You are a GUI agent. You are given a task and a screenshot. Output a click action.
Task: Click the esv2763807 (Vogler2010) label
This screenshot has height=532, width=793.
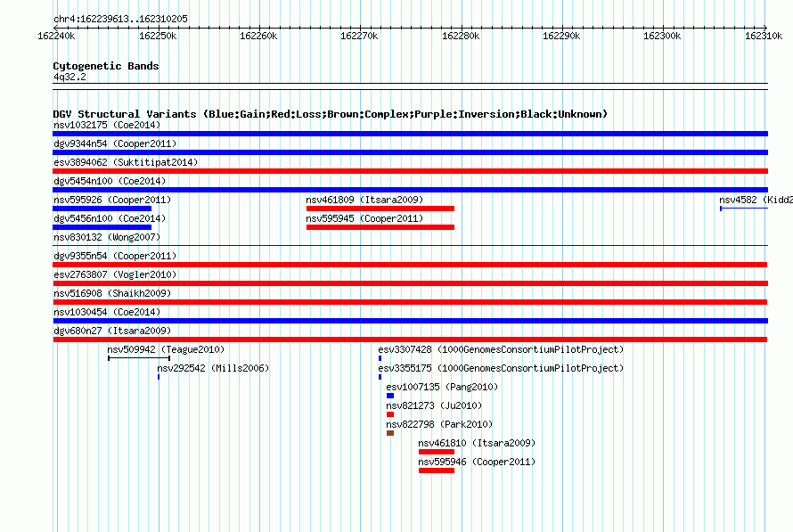pos(115,274)
